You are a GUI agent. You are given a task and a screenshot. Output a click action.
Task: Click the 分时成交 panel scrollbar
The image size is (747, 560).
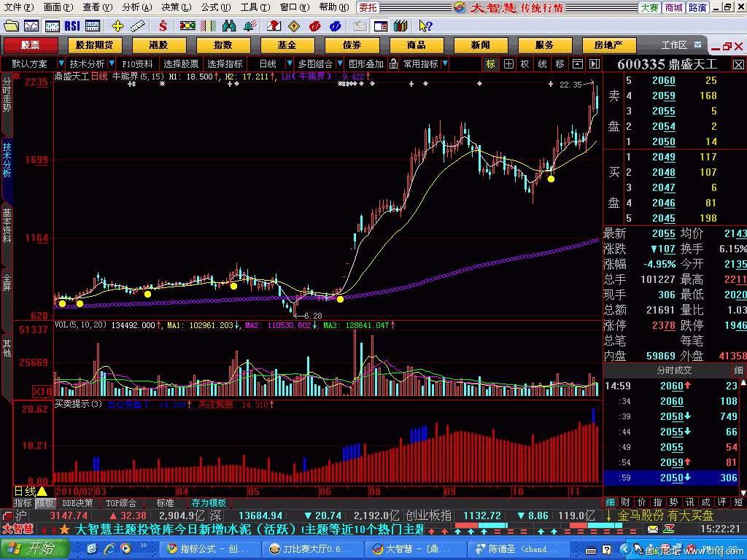[x=743, y=438]
